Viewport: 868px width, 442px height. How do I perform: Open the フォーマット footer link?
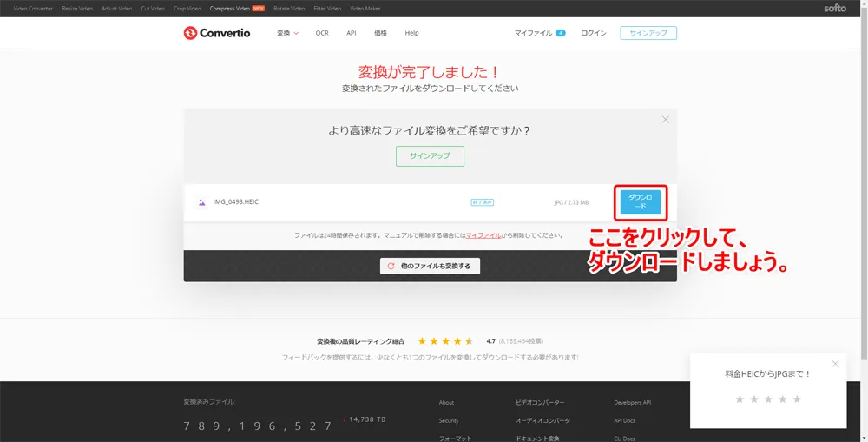(x=456, y=439)
